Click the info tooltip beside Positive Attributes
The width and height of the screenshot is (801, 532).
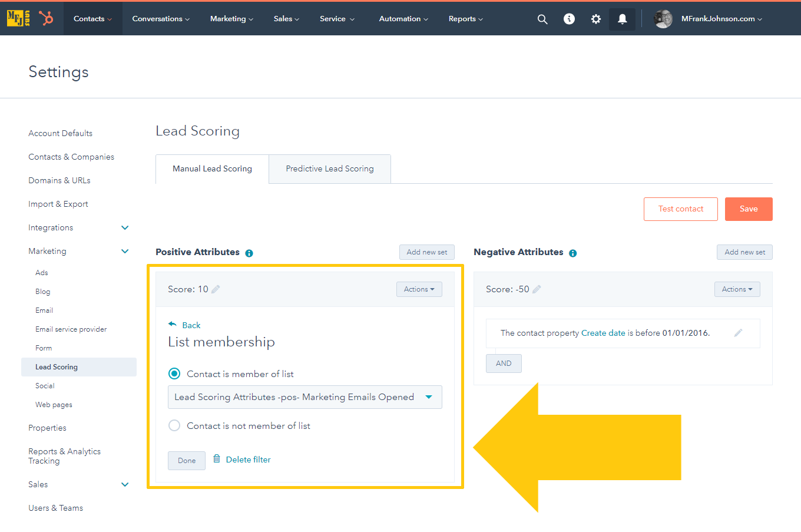pos(249,253)
